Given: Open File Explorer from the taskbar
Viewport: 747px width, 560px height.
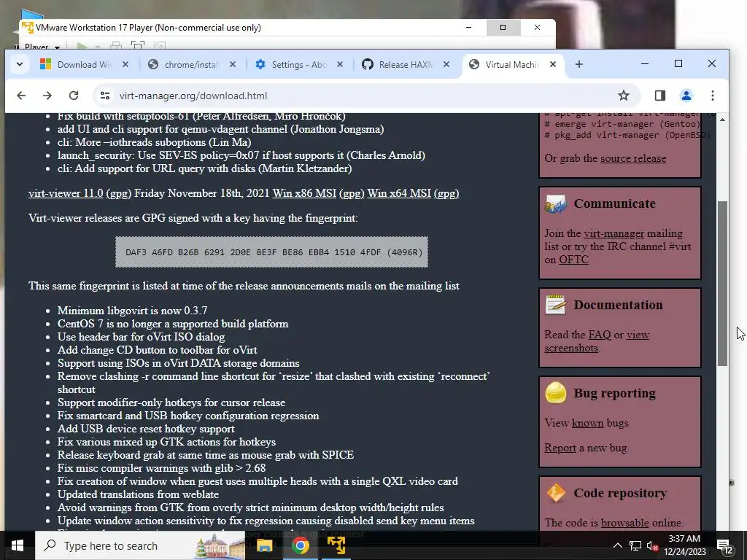Looking at the screenshot, I should [x=264, y=545].
